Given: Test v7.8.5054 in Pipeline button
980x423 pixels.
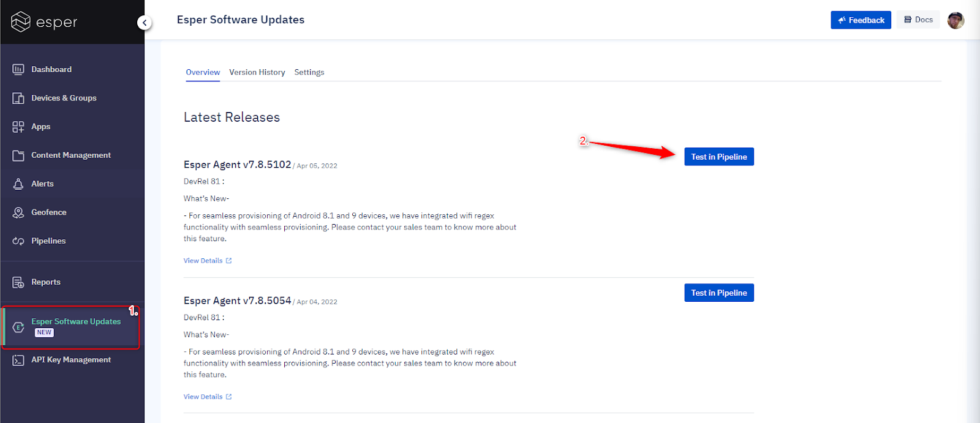Looking at the screenshot, I should pos(719,293).
